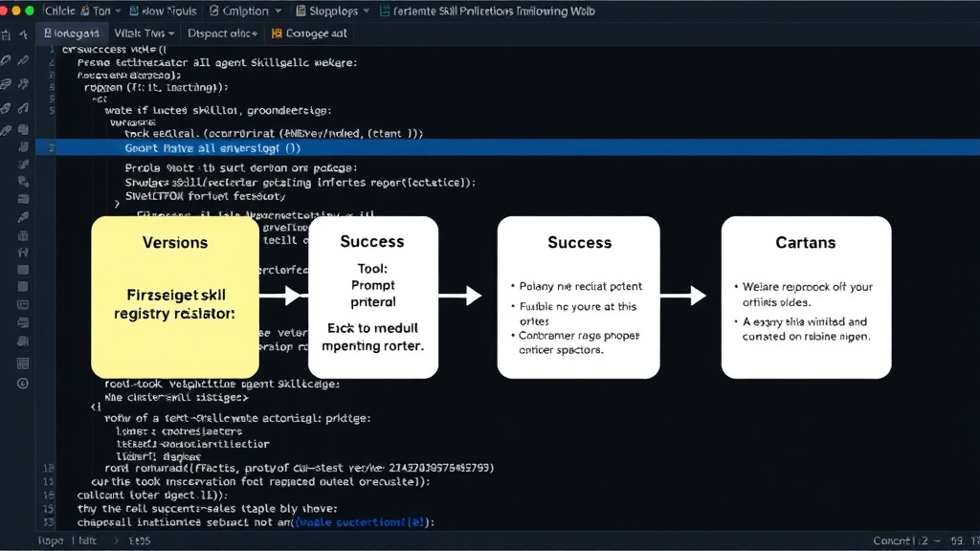980x551 pixels.
Task: Click the line wate if luctes skillor
Action: [218, 111]
